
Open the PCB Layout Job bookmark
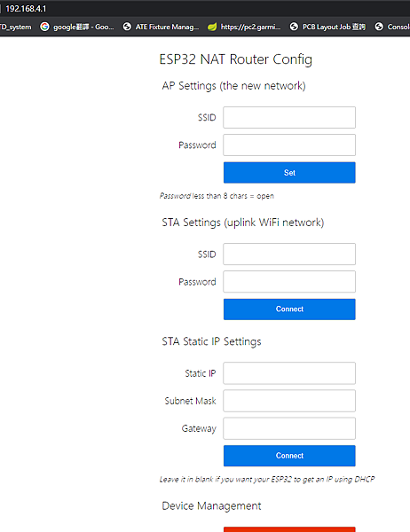point(327,27)
